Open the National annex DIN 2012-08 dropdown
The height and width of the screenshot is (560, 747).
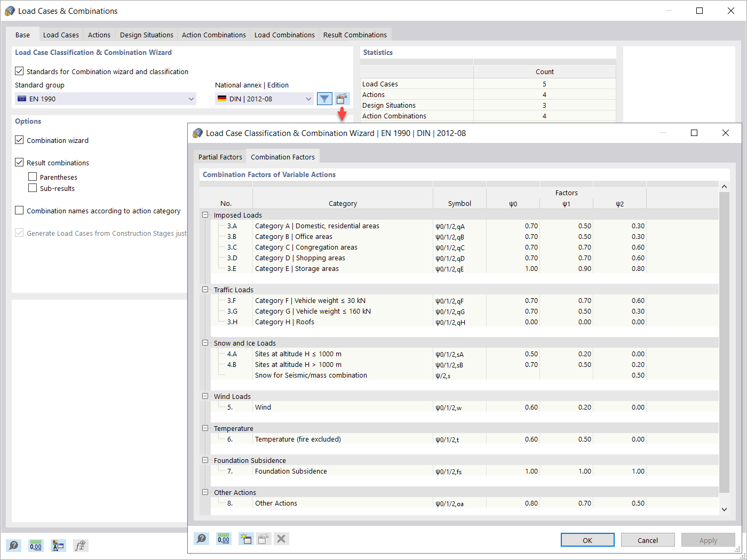(264, 99)
